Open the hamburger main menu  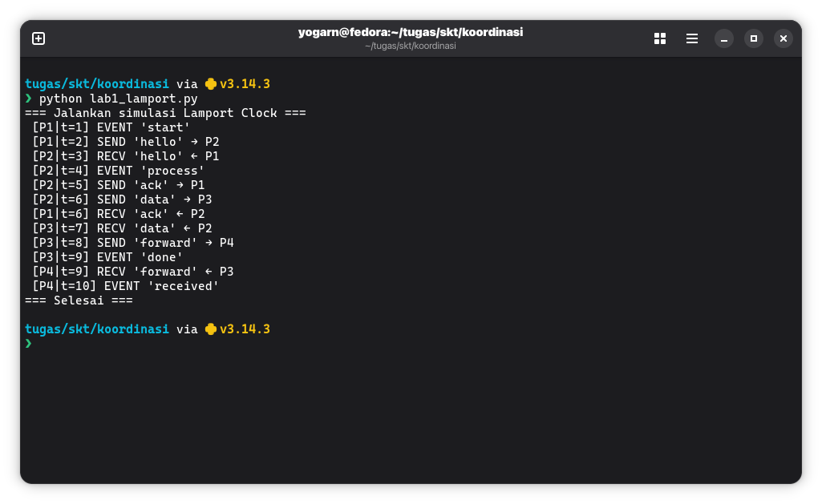click(692, 38)
